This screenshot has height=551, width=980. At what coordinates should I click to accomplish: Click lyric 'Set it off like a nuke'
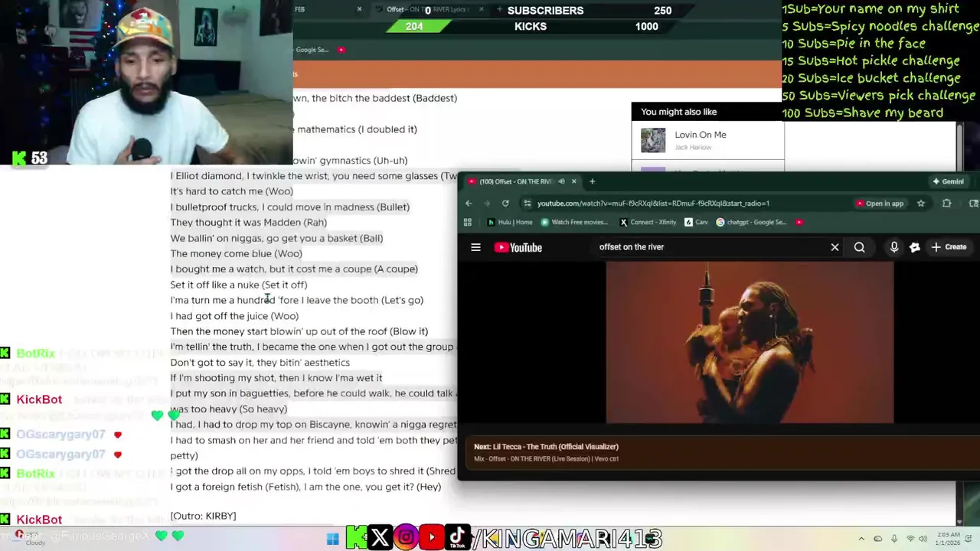pyautogui.click(x=239, y=285)
